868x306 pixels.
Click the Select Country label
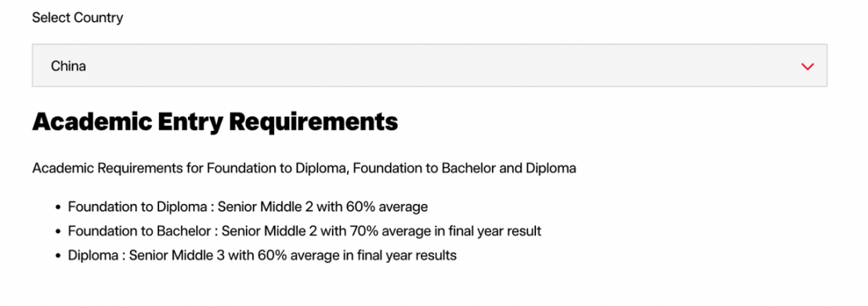[77, 18]
